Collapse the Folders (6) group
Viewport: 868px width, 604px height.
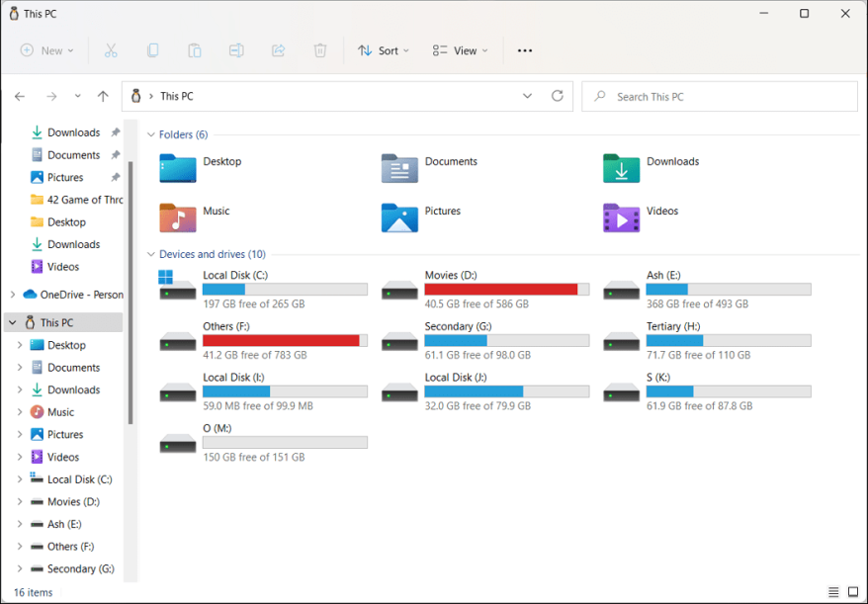(x=151, y=134)
